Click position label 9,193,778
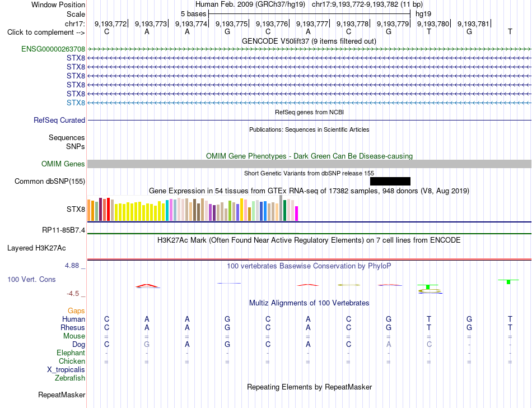This screenshot has height=408, width=532. pos(352,24)
